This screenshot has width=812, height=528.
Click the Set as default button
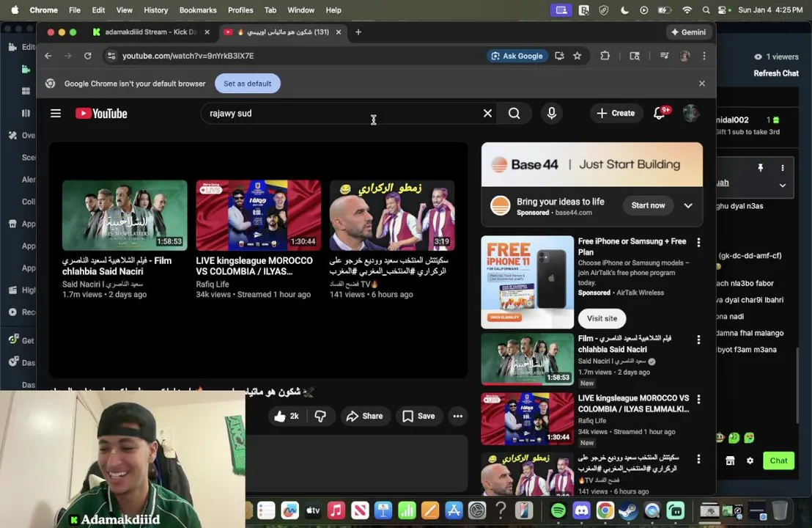[248, 84]
